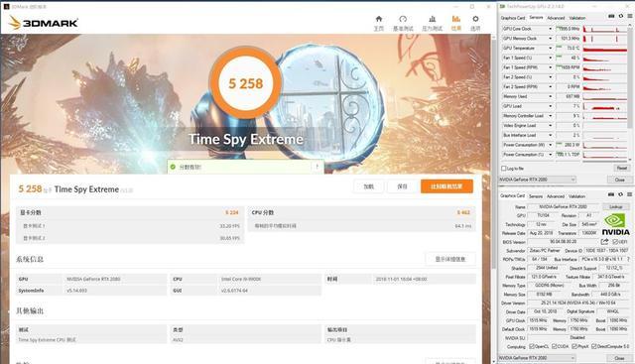Screen dimensions: 635x364
Task: Click the Bus Interface question mark icon
Action: point(628,259)
